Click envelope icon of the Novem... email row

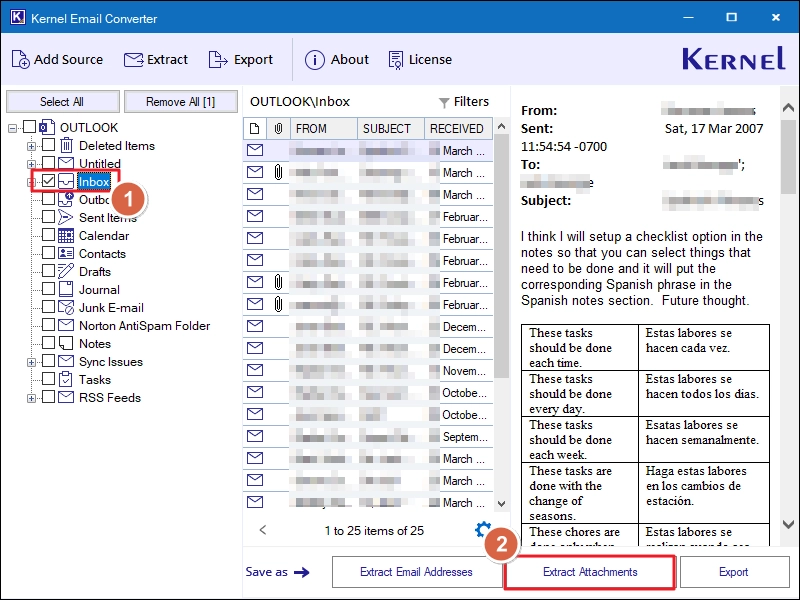(255, 370)
